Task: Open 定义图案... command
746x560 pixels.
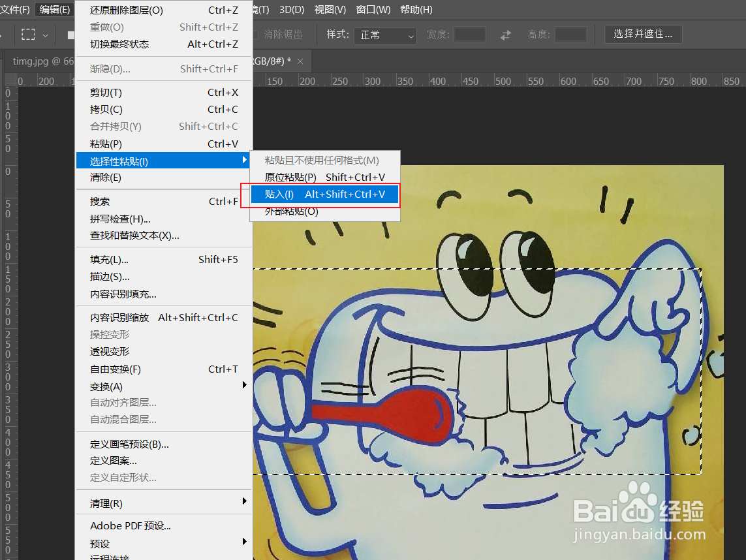Action: pos(164,461)
